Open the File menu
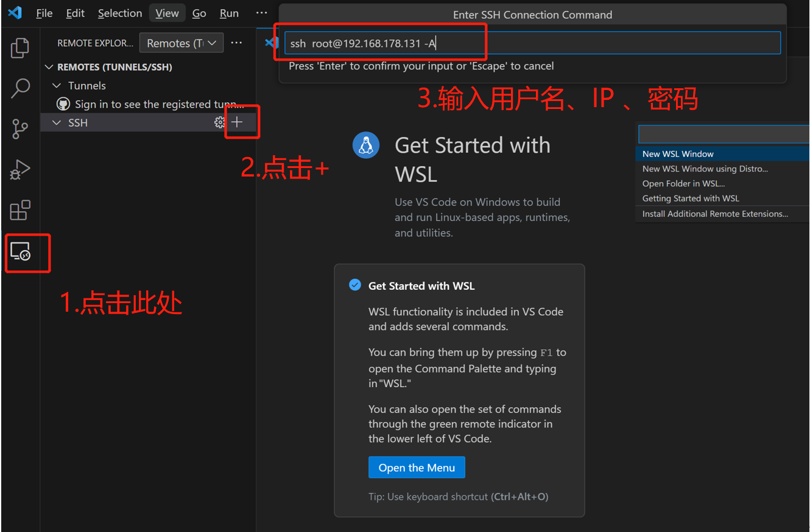Image resolution: width=810 pixels, height=532 pixels. pos(44,13)
